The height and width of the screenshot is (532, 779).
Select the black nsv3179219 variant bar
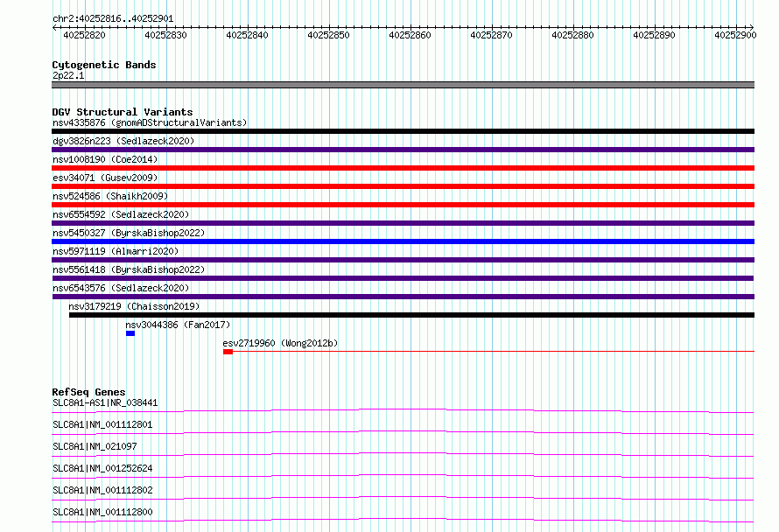[x=412, y=315]
